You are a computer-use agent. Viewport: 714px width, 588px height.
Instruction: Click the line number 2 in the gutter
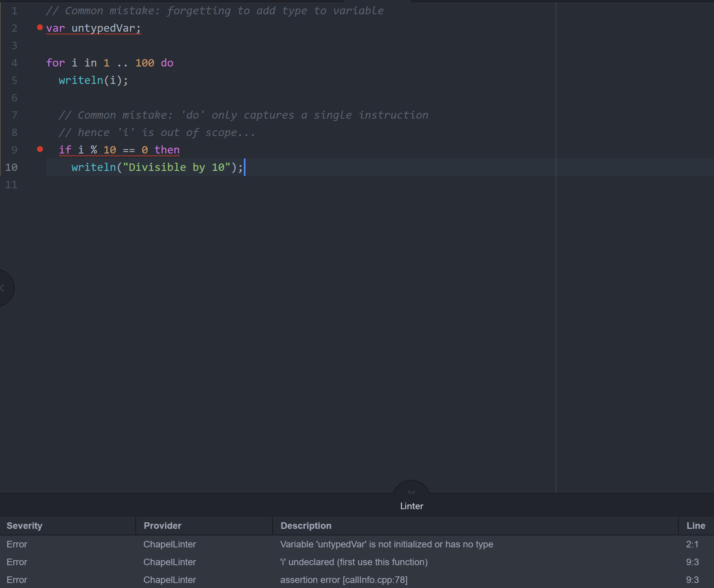pyautogui.click(x=14, y=28)
